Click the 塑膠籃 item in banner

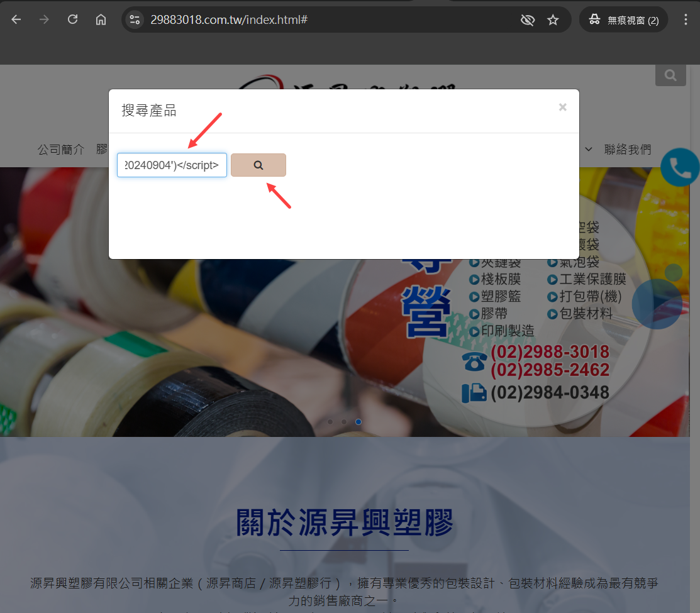[495, 297]
